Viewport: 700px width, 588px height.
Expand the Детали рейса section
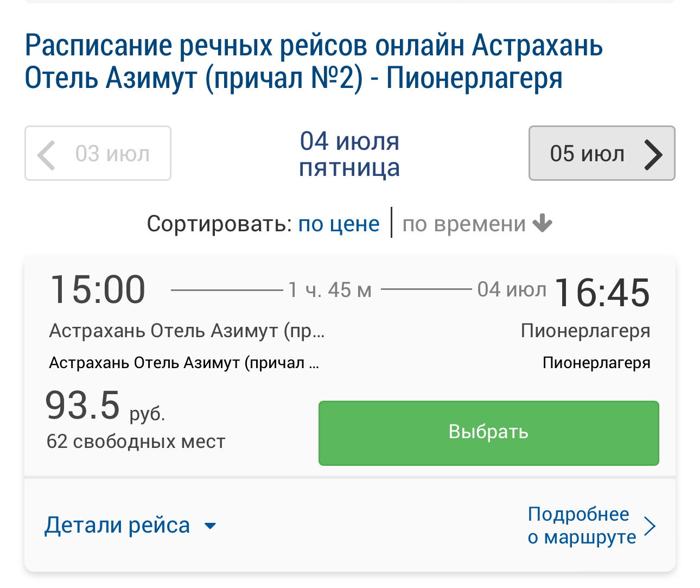point(118,526)
